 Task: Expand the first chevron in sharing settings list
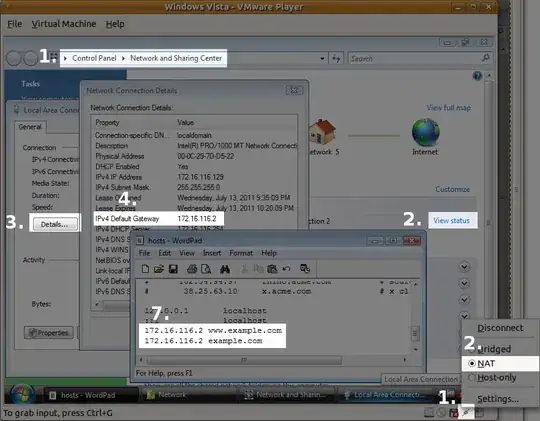coord(464,267)
